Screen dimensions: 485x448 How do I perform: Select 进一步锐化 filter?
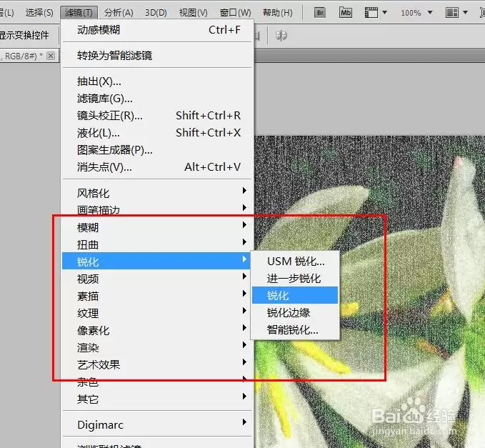pyautogui.click(x=295, y=278)
